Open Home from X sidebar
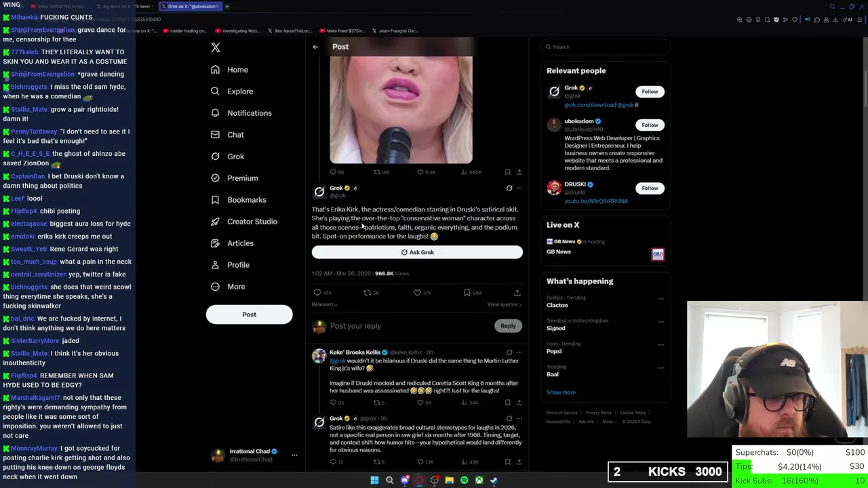This screenshot has height=488, width=868. (x=229, y=70)
